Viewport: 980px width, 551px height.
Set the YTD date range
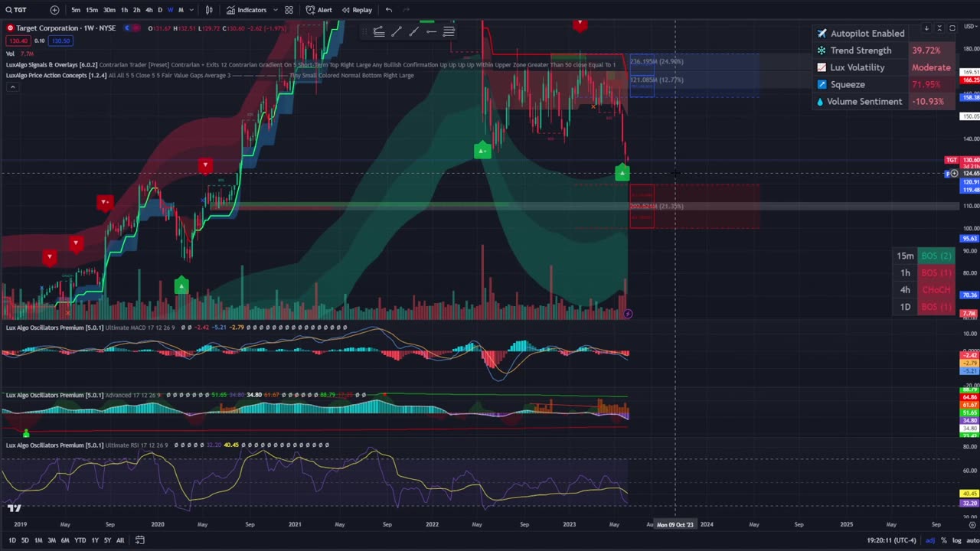(x=80, y=540)
